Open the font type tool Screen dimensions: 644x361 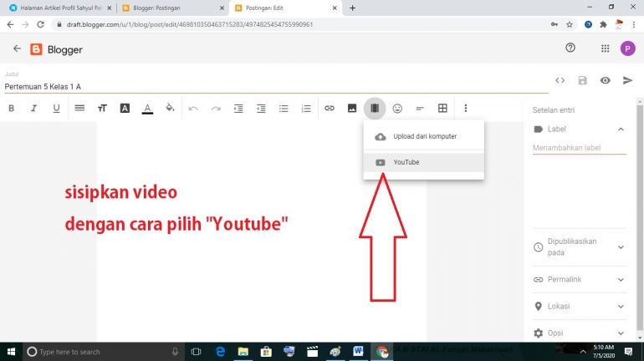(125, 109)
